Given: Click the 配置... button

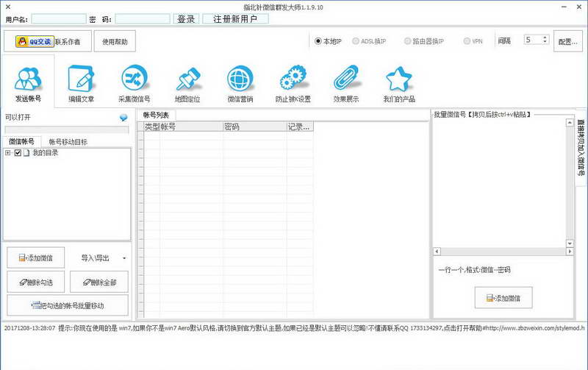Looking at the screenshot, I should pyautogui.click(x=567, y=41).
